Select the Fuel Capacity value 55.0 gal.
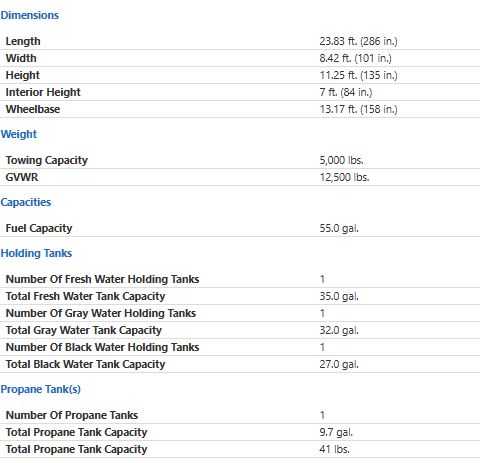This screenshot has height=463, width=480. point(339,228)
